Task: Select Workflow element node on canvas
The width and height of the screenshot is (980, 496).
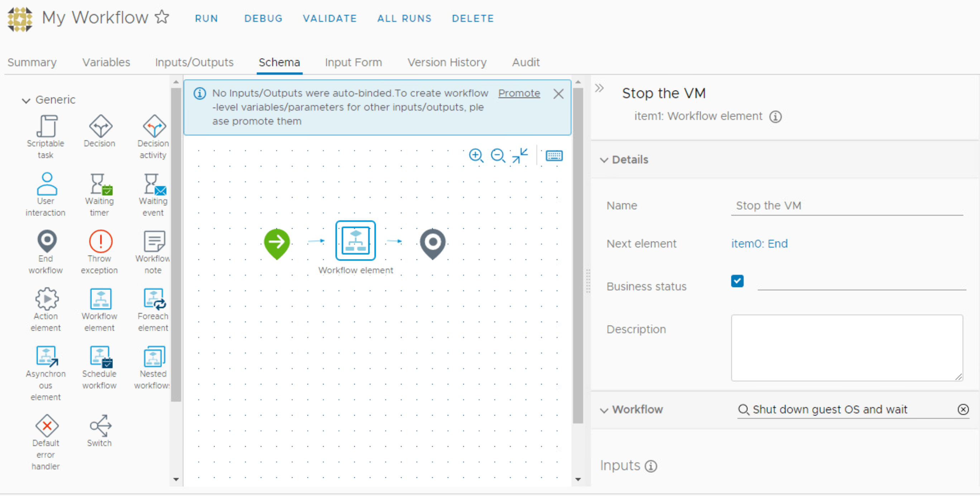Action: click(356, 240)
